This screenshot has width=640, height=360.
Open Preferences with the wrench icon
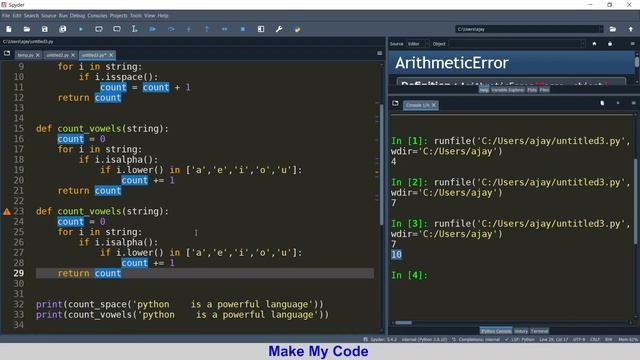(279, 29)
